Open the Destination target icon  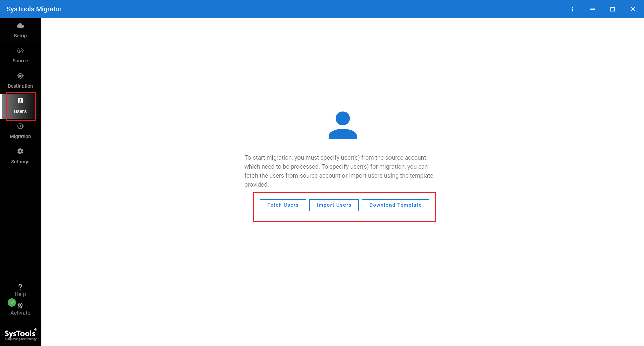tap(20, 76)
